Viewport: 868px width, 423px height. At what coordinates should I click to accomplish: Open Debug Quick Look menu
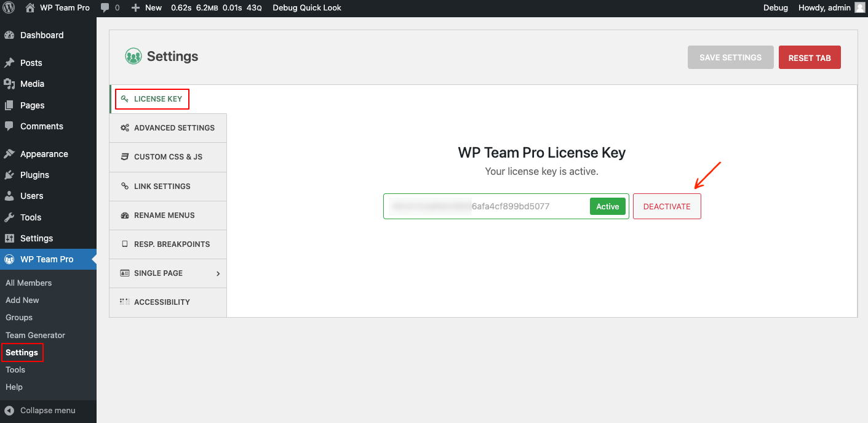(307, 8)
